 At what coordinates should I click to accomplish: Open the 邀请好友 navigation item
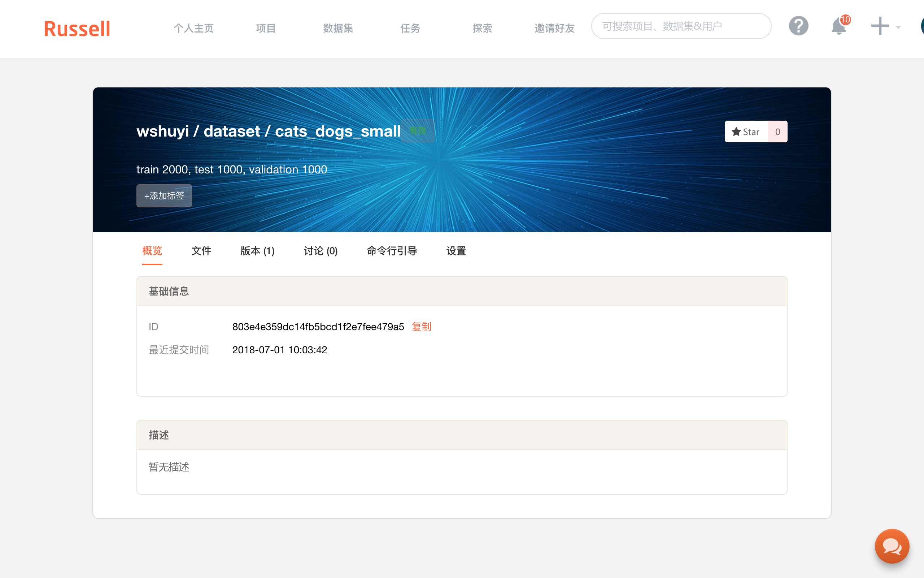[x=554, y=28]
